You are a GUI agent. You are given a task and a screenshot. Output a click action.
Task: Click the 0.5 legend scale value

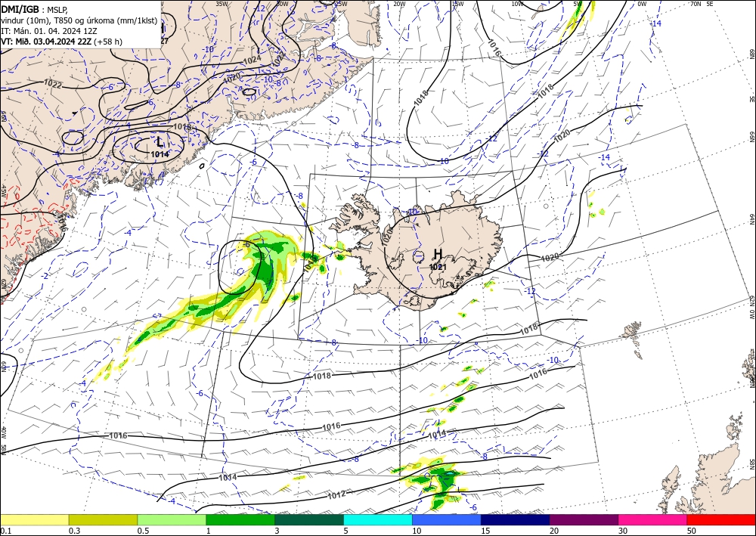coord(143,531)
